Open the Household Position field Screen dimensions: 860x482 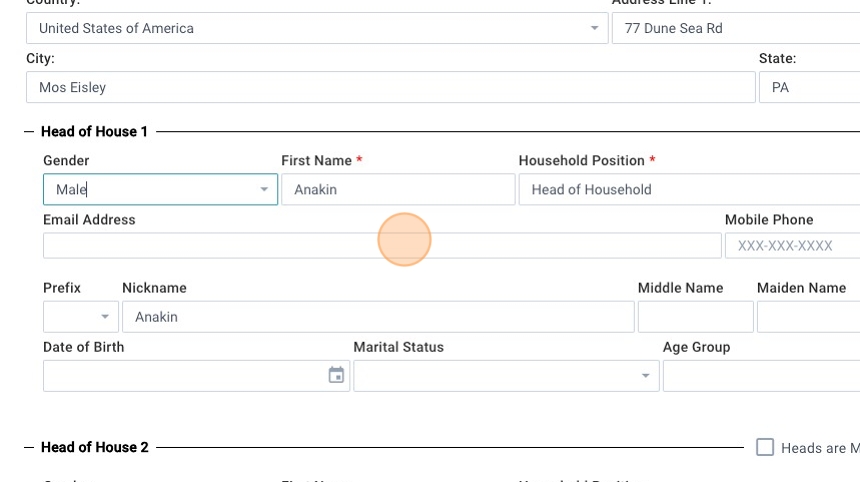pos(688,190)
